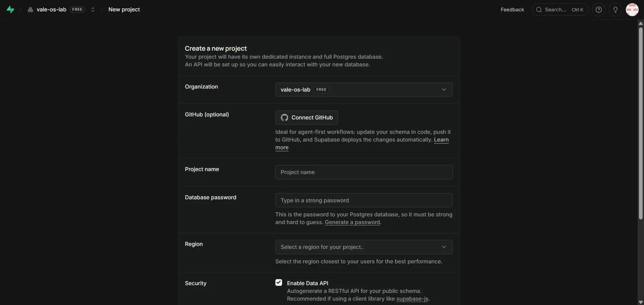Expand the Organization dropdown
Image resolution: width=644 pixels, height=305 pixels.
click(364, 90)
